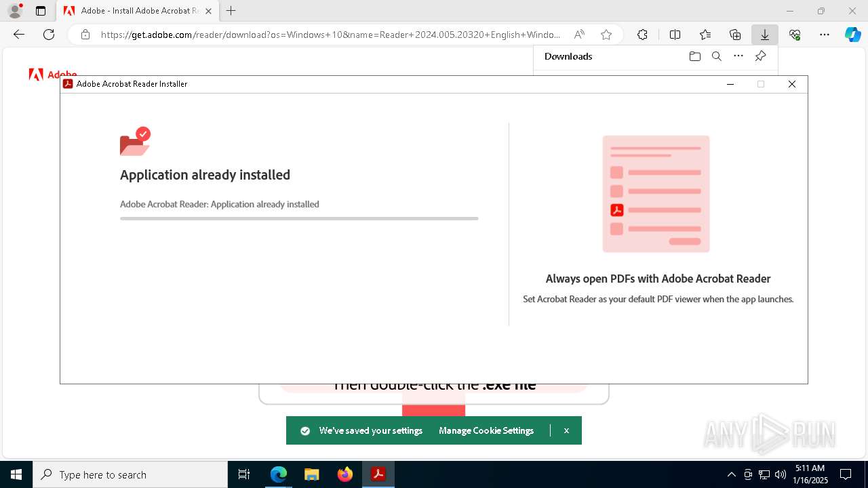Screen dimensions: 868x488
Task: Open Task View on taskbar
Action: coord(244,474)
